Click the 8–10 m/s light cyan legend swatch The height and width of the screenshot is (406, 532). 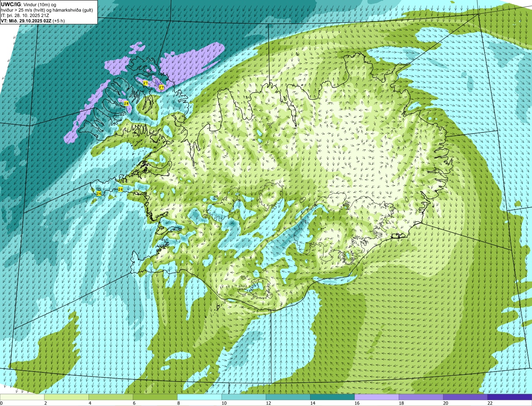coord(199,397)
